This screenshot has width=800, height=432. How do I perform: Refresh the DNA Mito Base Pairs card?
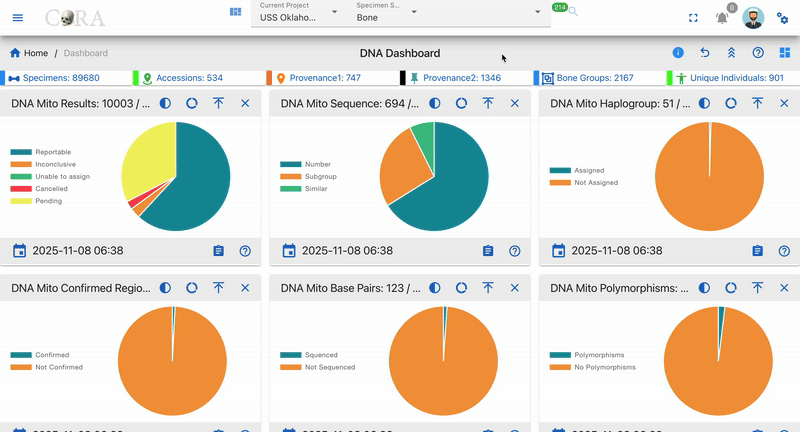point(461,288)
